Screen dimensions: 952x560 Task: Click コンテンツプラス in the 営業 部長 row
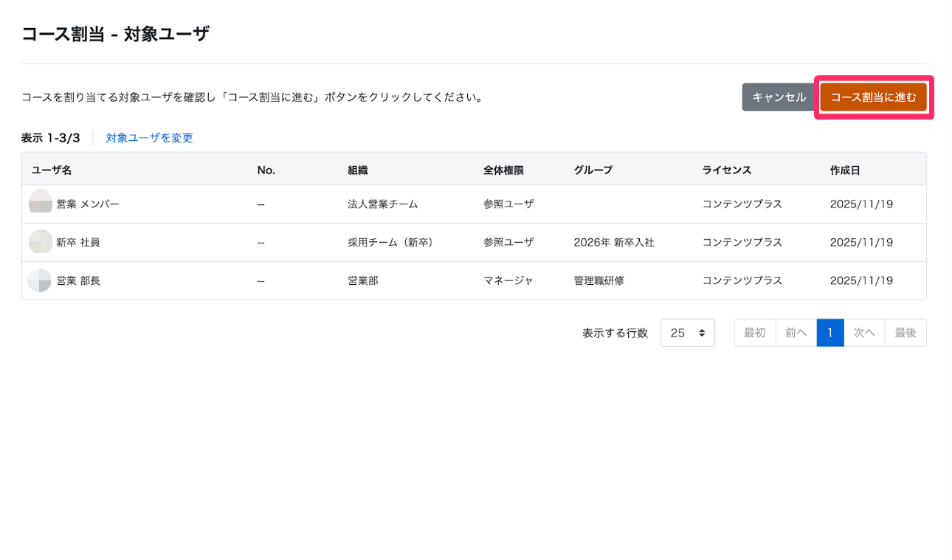point(742,281)
